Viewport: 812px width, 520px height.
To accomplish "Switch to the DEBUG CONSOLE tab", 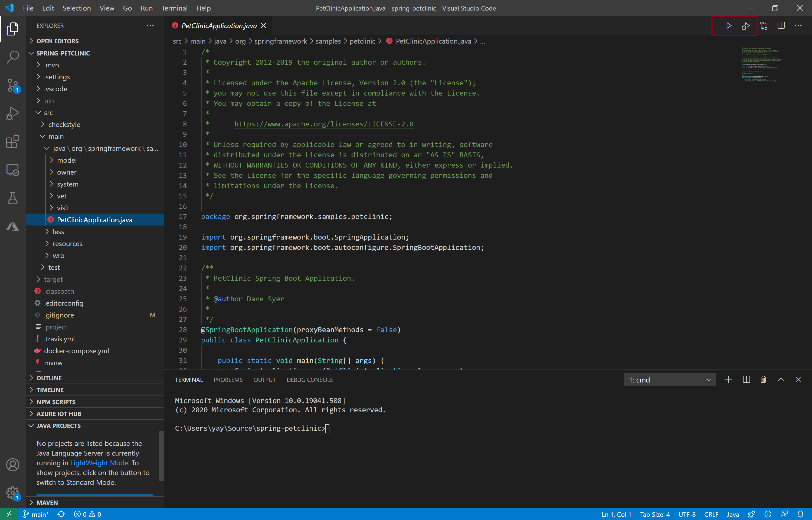I will tap(310, 380).
